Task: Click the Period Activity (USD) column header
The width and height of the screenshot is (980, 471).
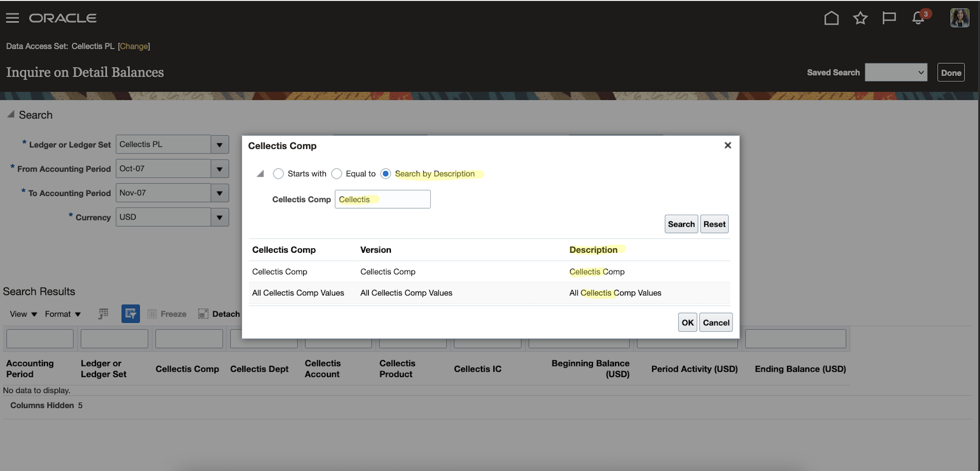Action: (x=694, y=369)
